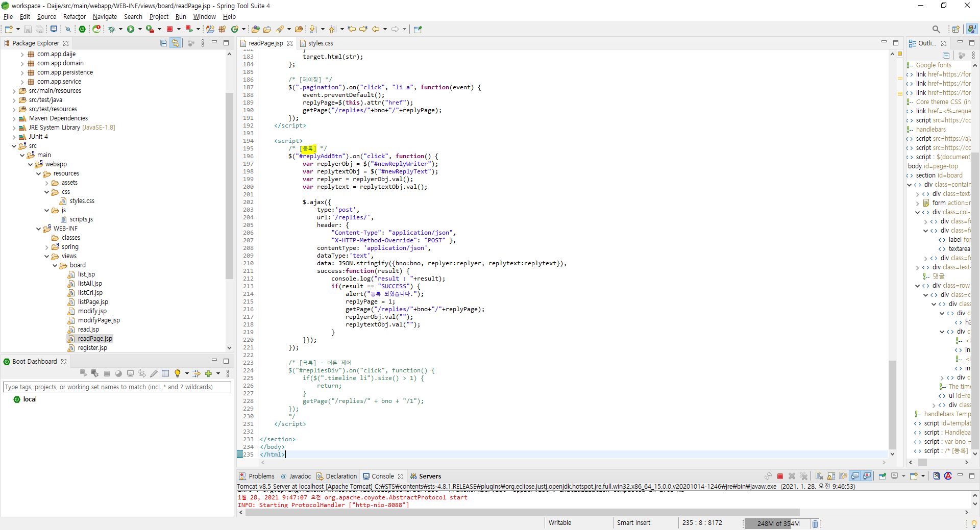Click the 'Writable' status bar field
The width and height of the screenshot is (980, 530).
(559, 523)
